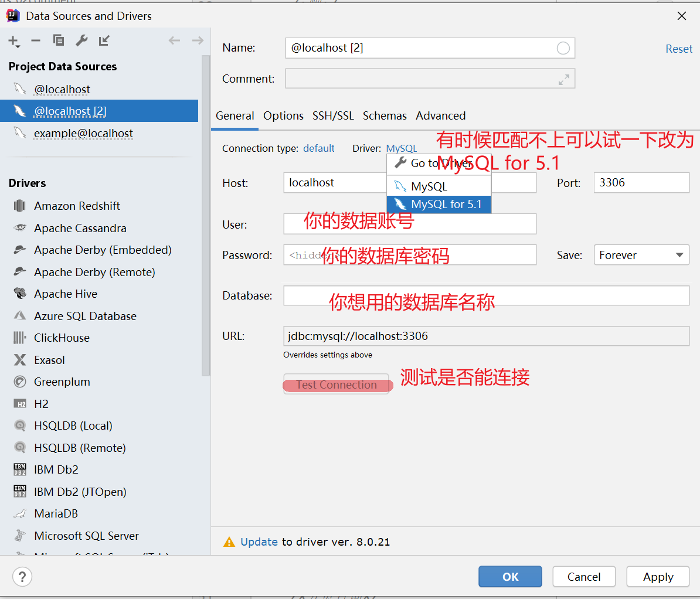This screenshot has width=700, height=599.
Task: Reset the data source settings
Action: coord(679,49)
